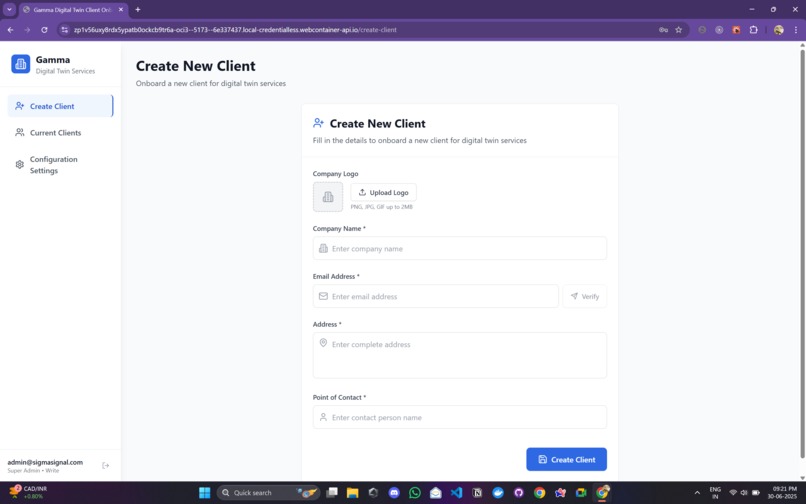Click the Gamma building logo icon
This screenshot has height=504, width=806.
(x=21, y=64)
